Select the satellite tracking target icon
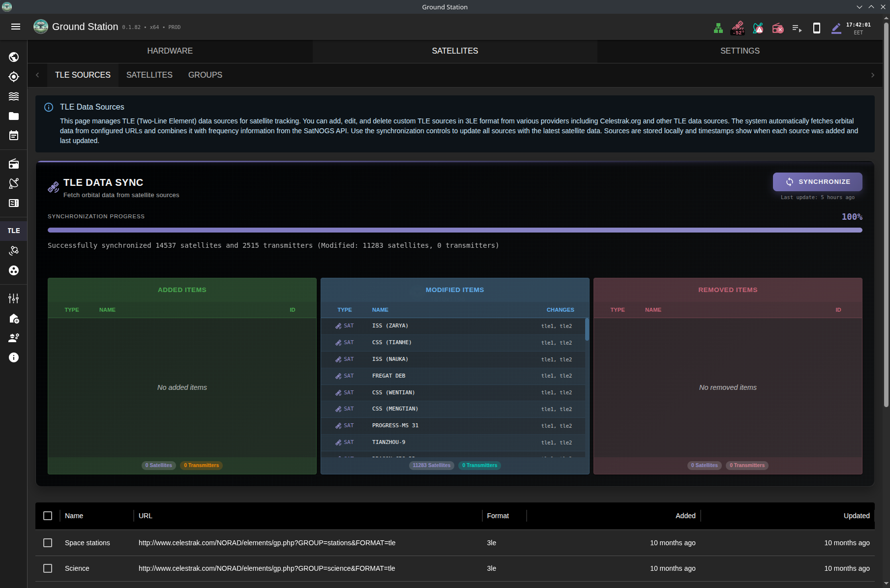Screen dimensions: 890x588 pyautogui.click(x=14, y=77)
